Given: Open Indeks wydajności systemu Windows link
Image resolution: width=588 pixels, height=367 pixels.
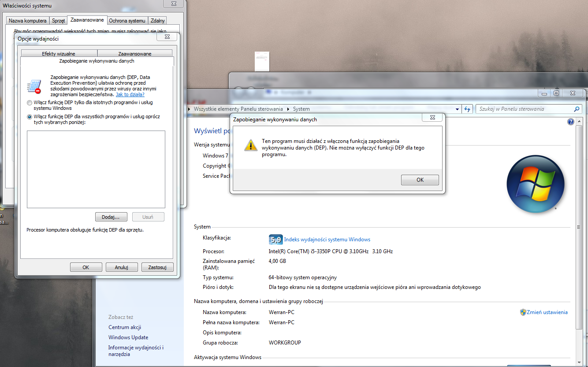Looking at the screenshot, I should 327,240.
